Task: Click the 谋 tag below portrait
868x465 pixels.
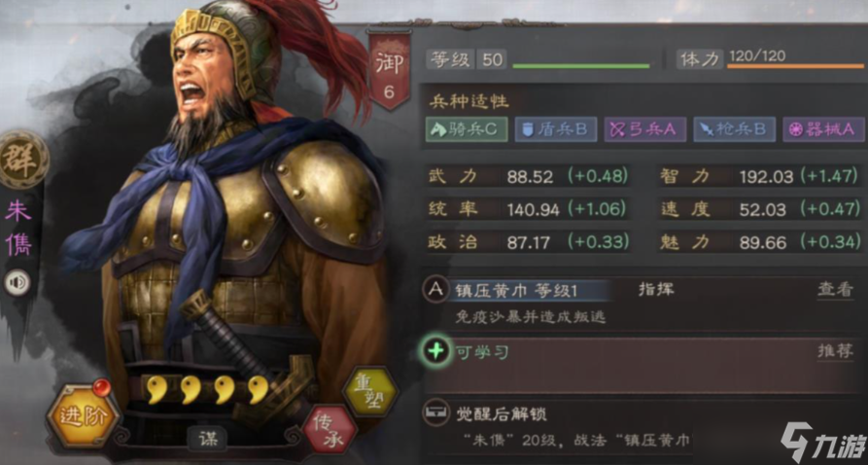Action: 207,439
